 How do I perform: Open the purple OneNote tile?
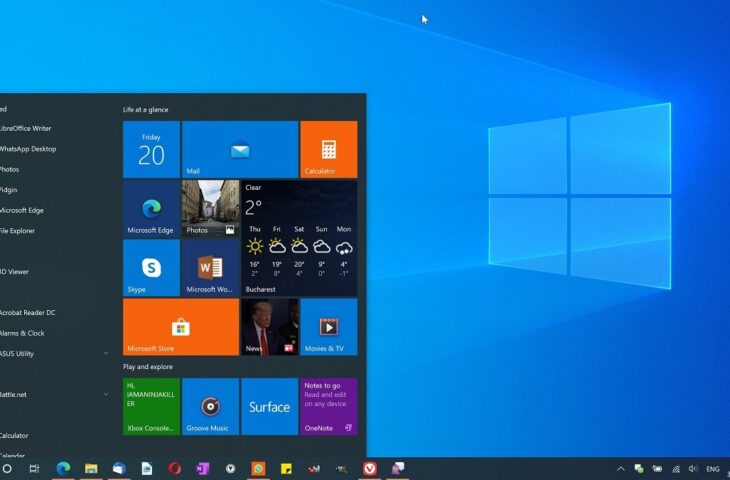[x=329, y=406]
